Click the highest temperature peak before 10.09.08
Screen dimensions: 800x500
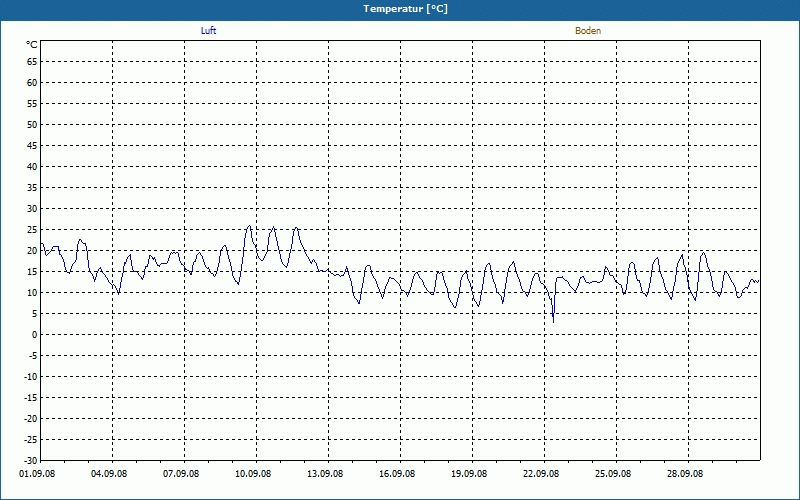(x=249, y=226)
